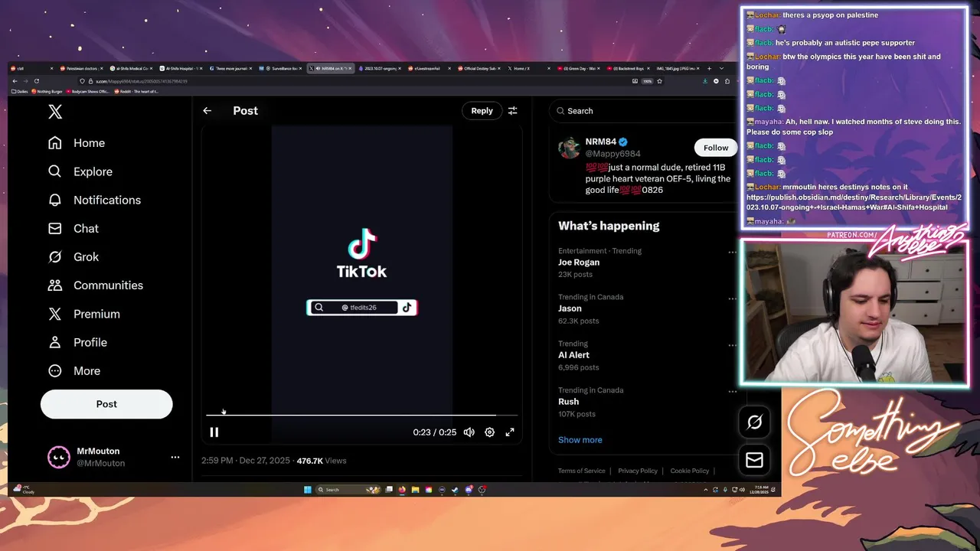Switch to Three more journalists tab
Viewport: 980px width, 551px height.
tap(233, 69)
